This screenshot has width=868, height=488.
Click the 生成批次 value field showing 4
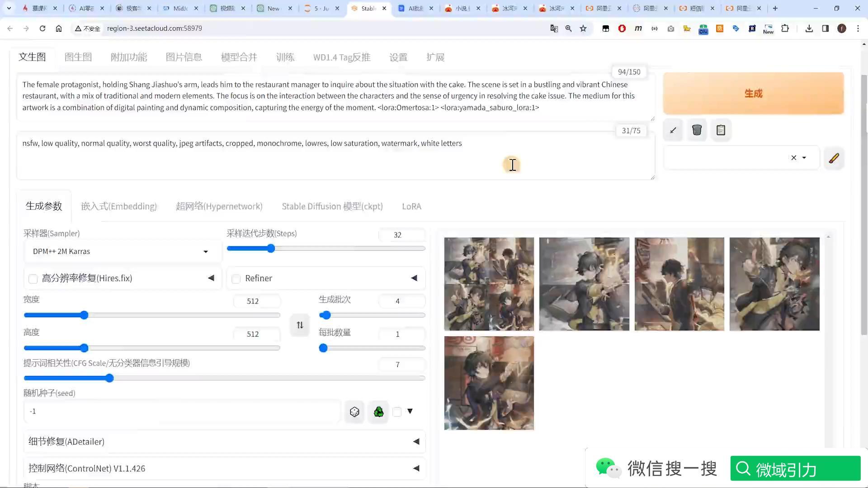pos(401,301)
